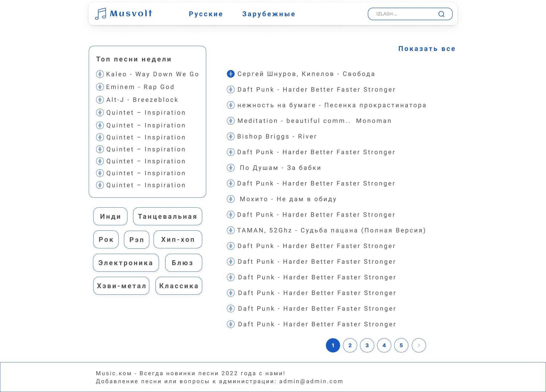Go to page 3 of the song list
This screenshot has height=392, width=546.
tap(367, 345)
